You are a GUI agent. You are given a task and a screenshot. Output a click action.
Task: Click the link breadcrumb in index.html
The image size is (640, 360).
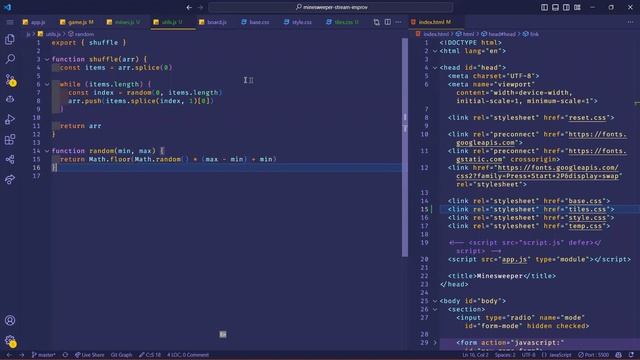pos(531,34)
